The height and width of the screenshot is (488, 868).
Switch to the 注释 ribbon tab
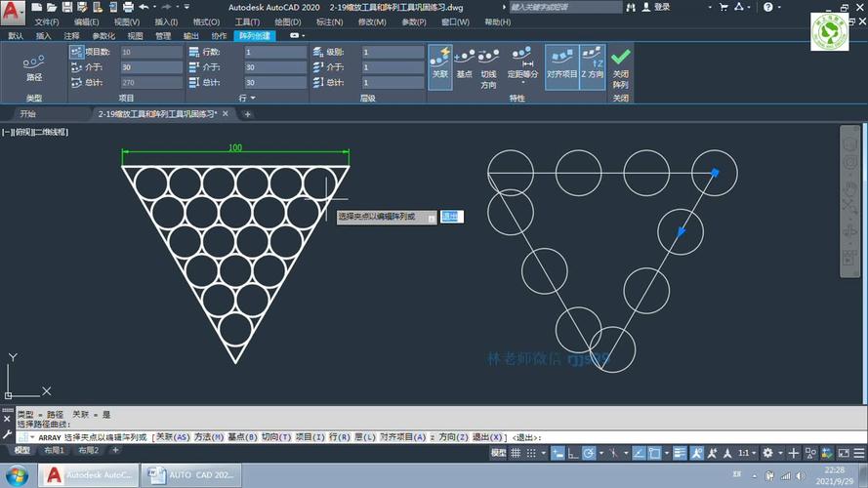click(x=71, y=35)
